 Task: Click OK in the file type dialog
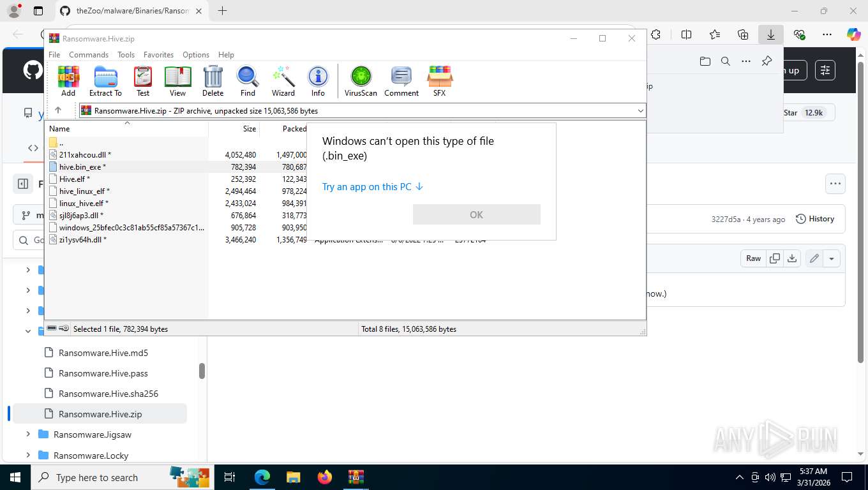tap(477, 214)
